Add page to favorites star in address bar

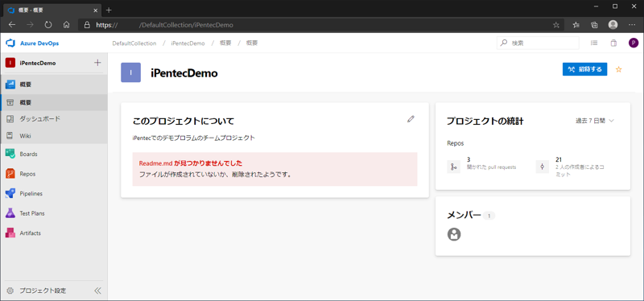click(x=556, y=25)
